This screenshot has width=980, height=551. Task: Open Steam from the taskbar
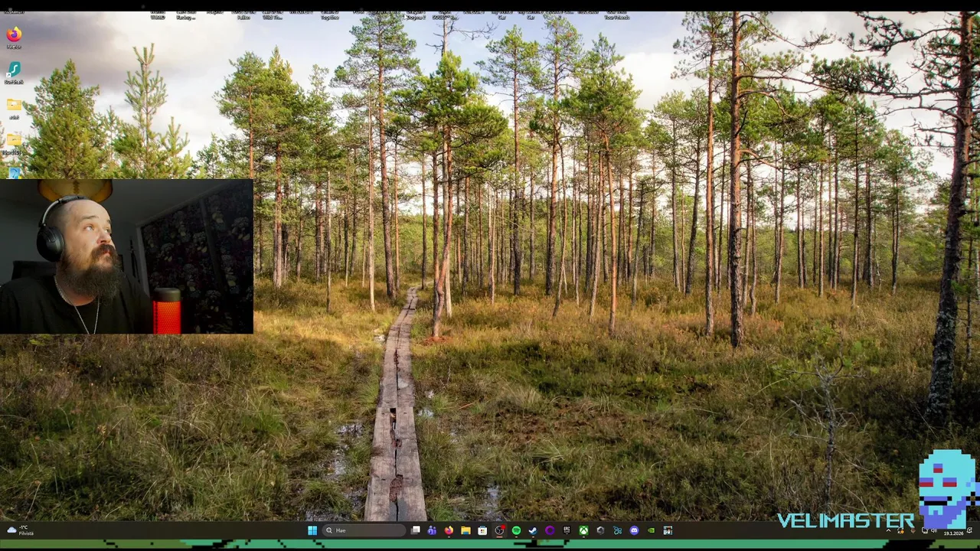click(x=533, y=530)
